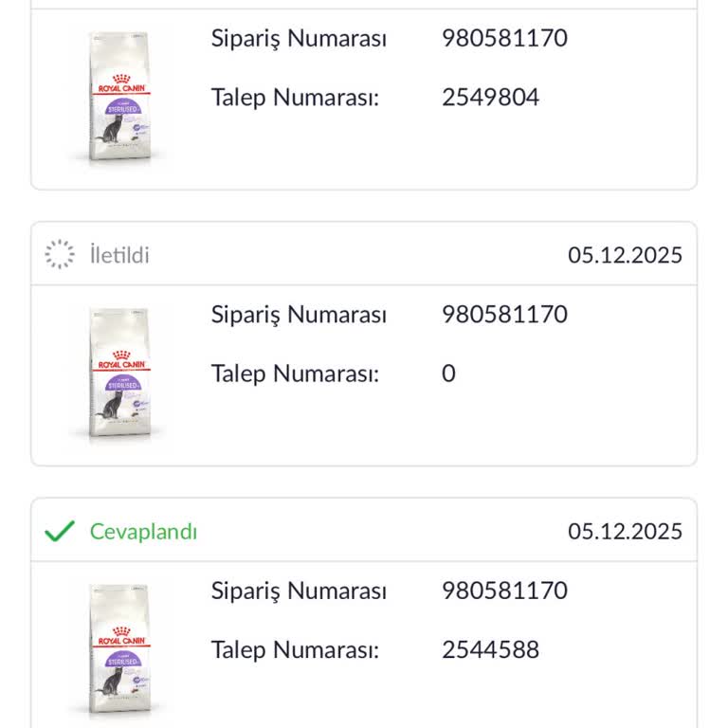Screen dimensions: 728x728
Task: Click Talep Numarası label in Cevaplandı card
Action: coord(295,649)
